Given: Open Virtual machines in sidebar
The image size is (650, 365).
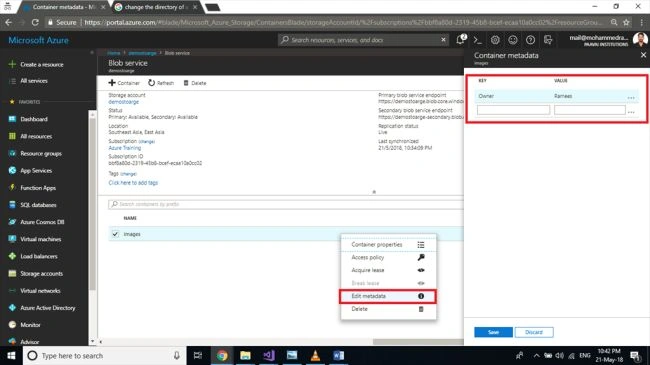Looking at the screenshot, I should 41,239.
